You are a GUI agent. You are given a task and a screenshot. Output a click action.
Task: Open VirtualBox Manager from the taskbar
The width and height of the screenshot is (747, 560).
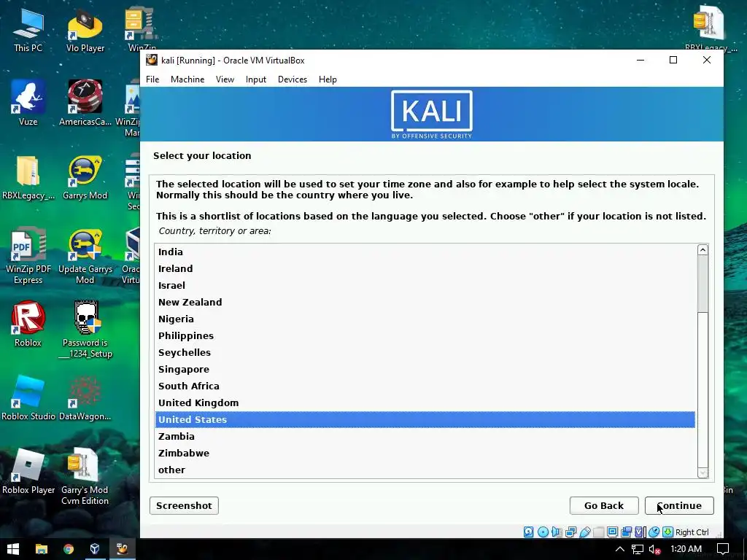pyautogui.click(x=95, y=549)
